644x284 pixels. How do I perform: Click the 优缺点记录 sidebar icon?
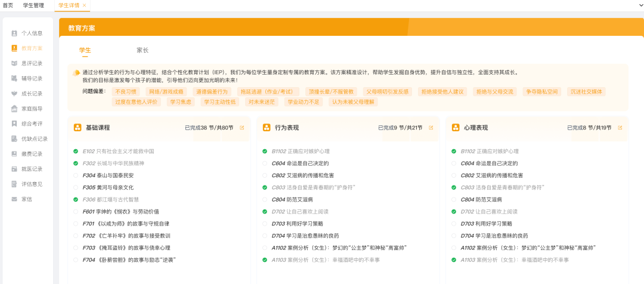14,139
